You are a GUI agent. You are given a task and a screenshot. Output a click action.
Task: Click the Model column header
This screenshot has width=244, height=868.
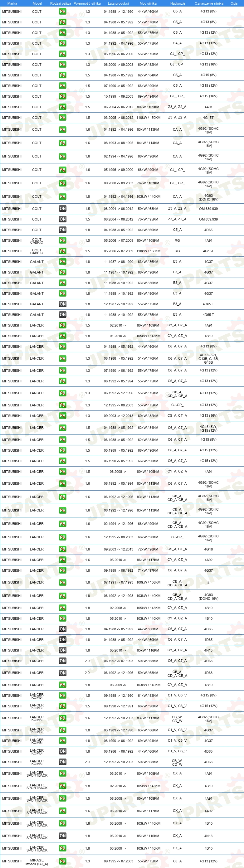pyautogui.click(x=37, y=3)
